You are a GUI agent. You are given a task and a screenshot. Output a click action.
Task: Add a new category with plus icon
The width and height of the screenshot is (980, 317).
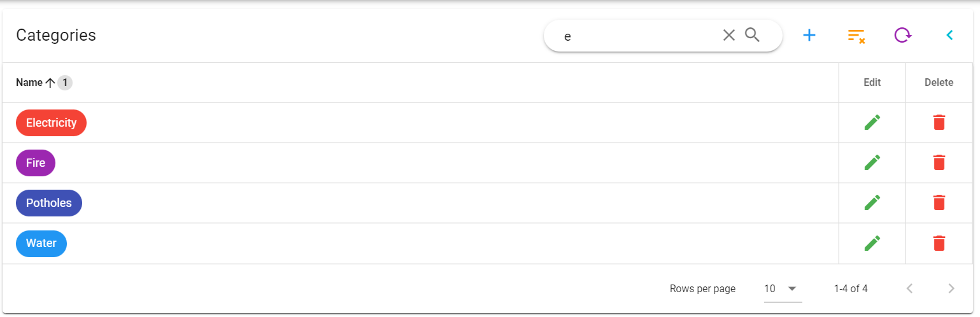coord(809,36)
